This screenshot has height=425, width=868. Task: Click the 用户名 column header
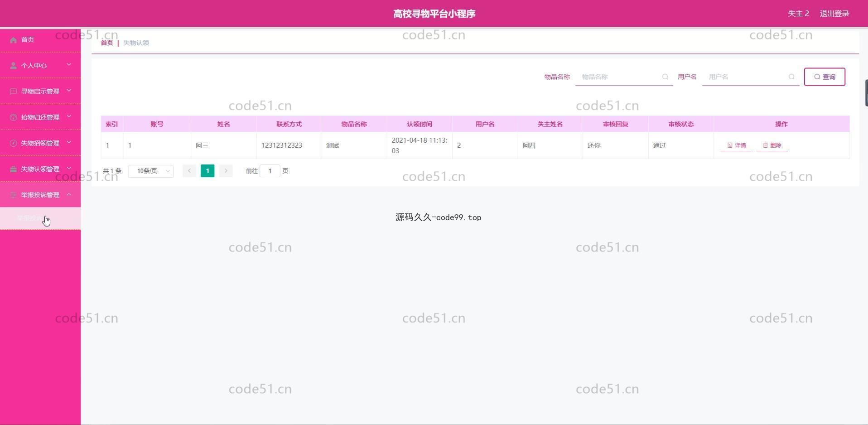point(485,124)
